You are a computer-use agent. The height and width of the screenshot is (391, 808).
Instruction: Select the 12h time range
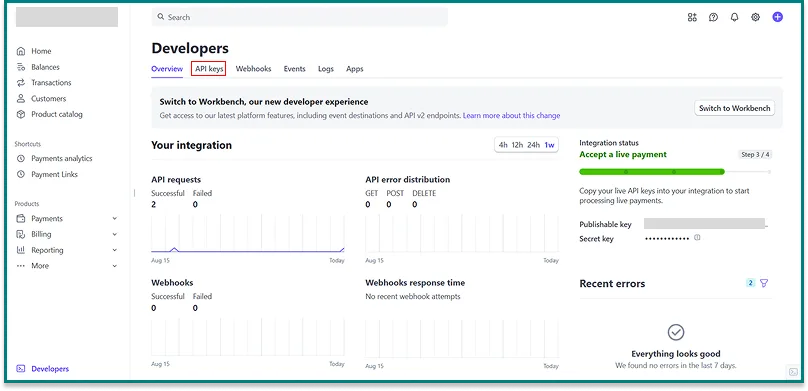[x=517, y=145]
